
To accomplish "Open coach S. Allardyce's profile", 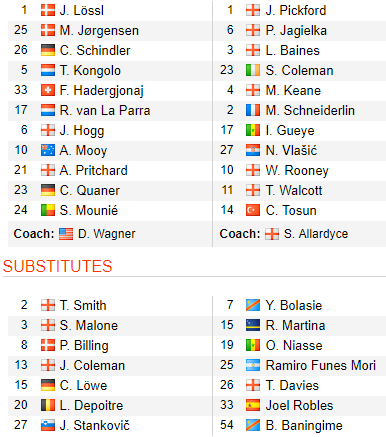I will click(x=316, y=234).
